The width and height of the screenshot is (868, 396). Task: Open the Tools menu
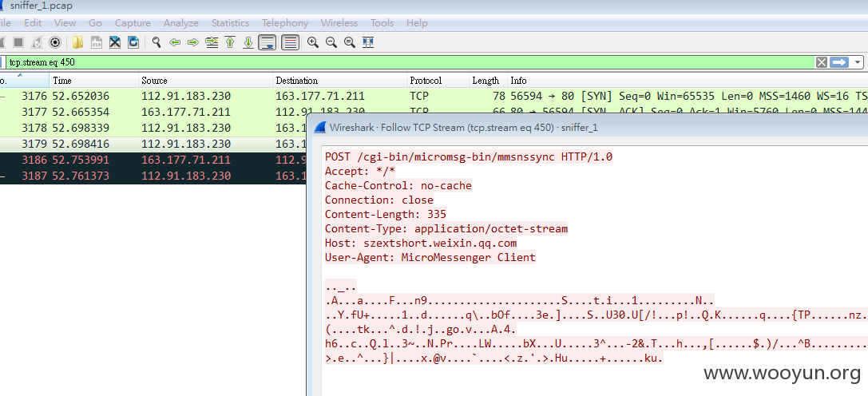pos(382,22)
